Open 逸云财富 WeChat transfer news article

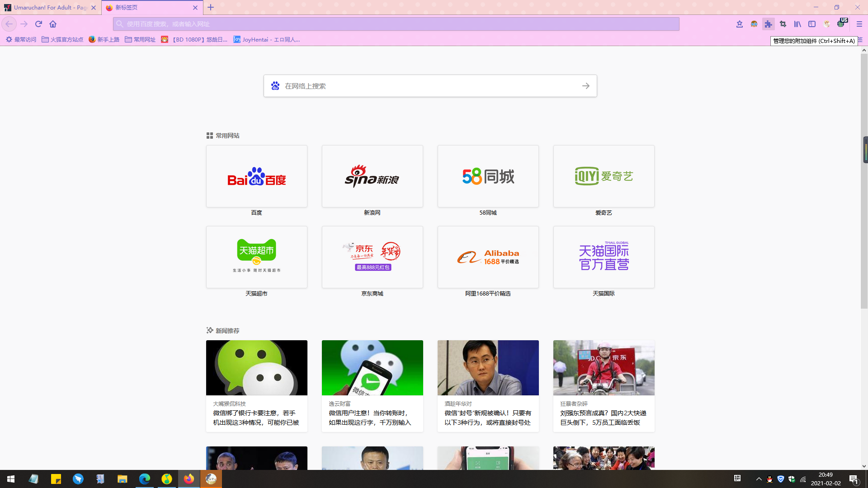[x=373, y=386]
